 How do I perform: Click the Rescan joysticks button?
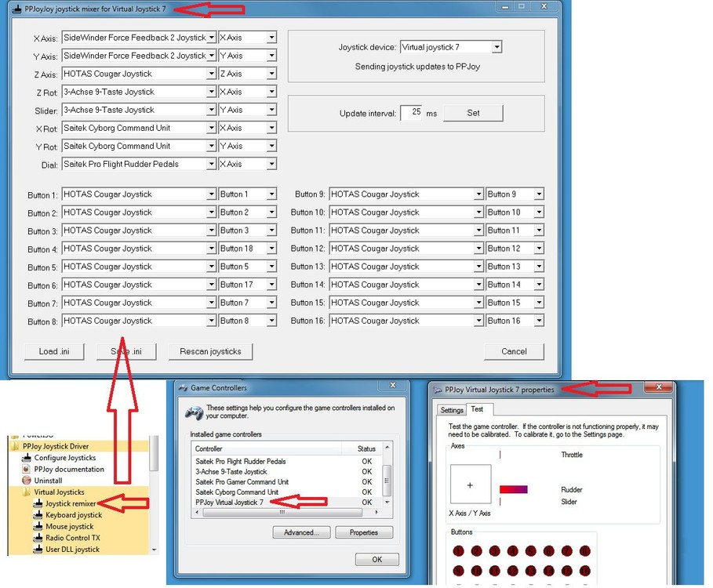[210, 351]
